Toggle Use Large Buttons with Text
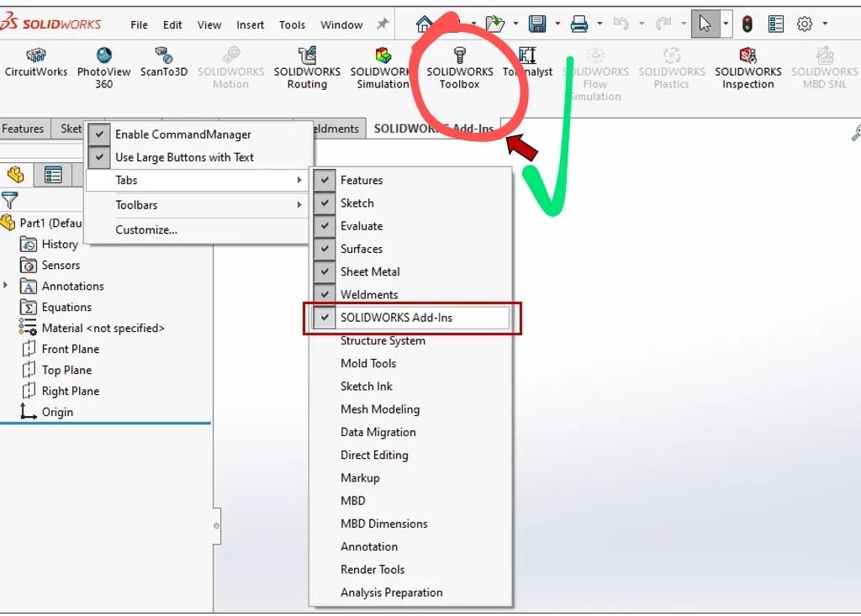This screenshot has height=616, width=861. pos(99,157)
